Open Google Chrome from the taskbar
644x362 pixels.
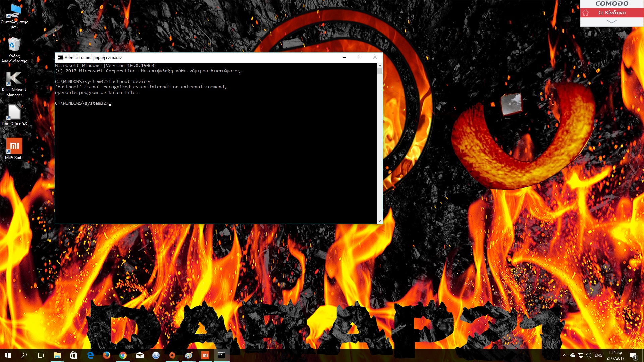point(123,355)
